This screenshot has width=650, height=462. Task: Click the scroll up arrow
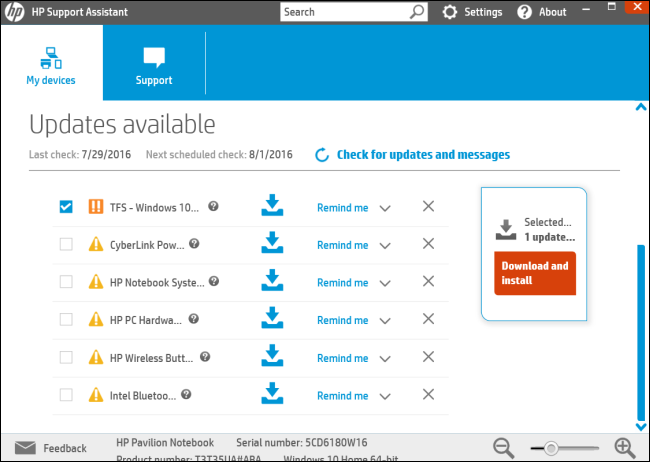641,107
